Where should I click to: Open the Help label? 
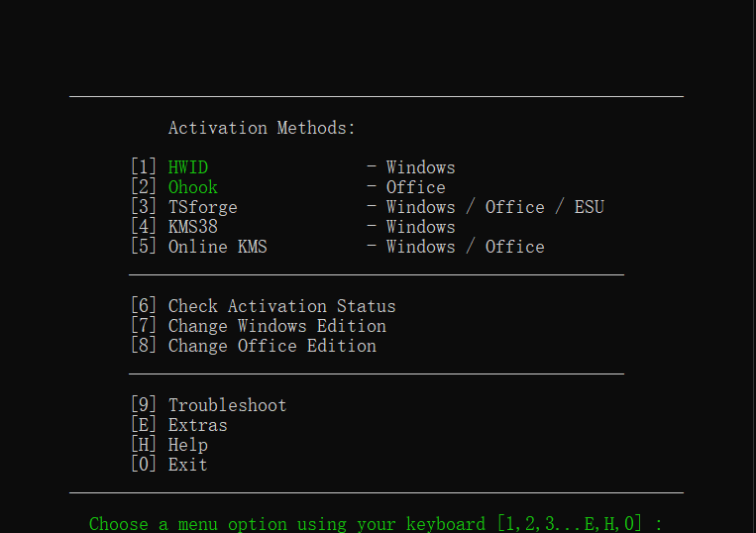pos(188,445)
